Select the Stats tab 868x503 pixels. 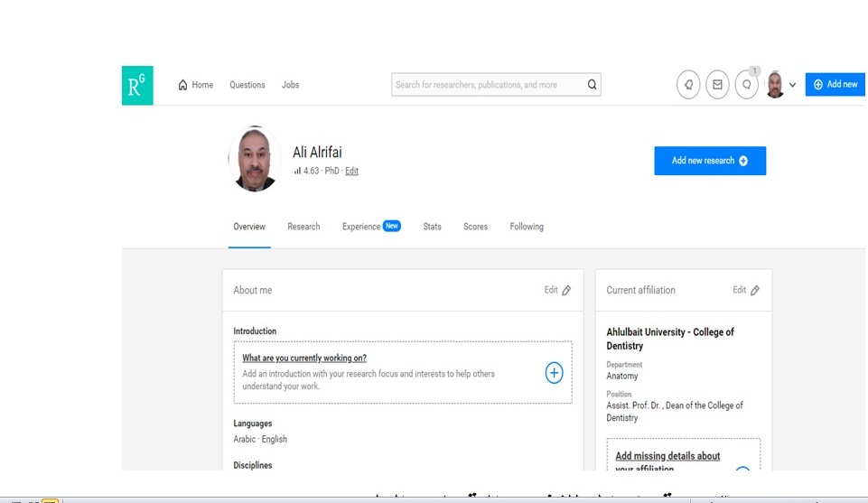click(432, 227)
